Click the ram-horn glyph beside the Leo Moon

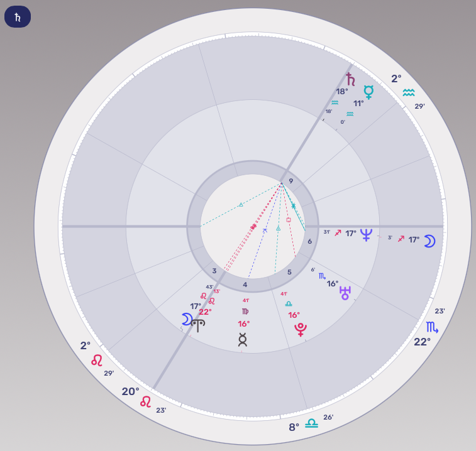(198, 325)
